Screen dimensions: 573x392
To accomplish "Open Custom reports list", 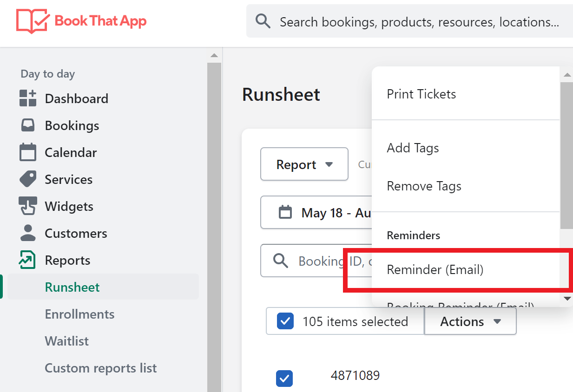I will [100, 368].
